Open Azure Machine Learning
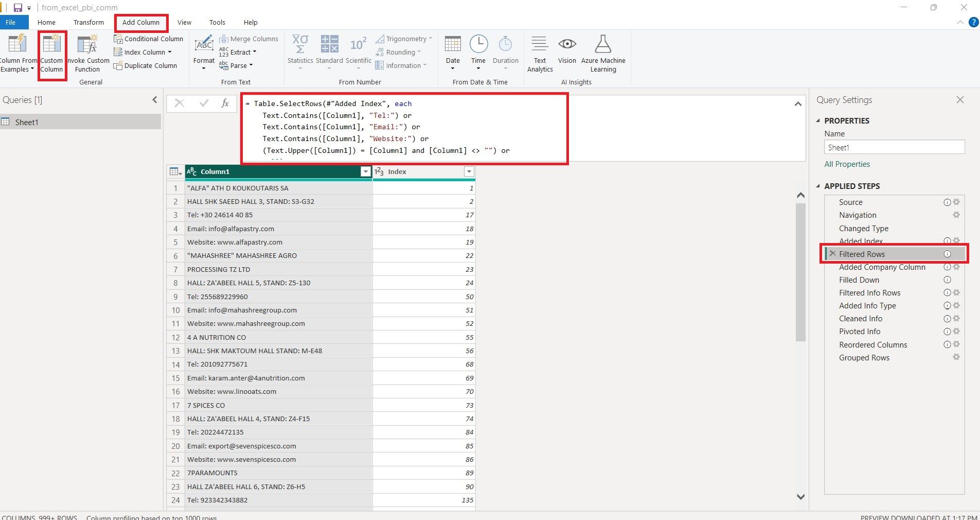980x520 pixels. pyautogui.click(x=603, y=55)
